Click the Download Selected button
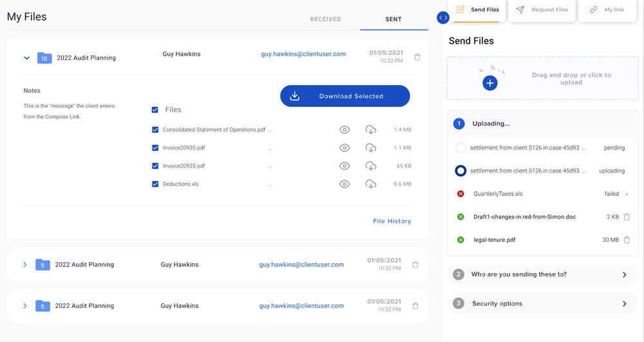The width and height of the screenshot is (644, 342). pos(345,96)
